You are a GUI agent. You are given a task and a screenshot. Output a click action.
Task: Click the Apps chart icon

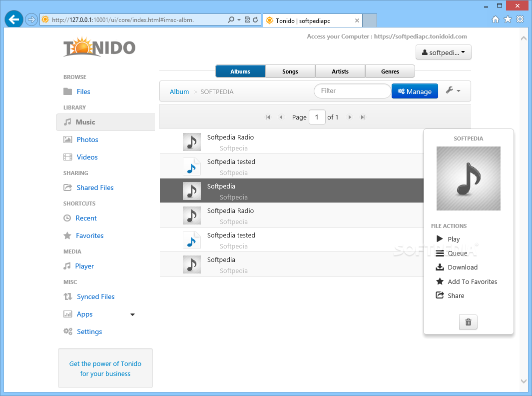tap(68, 314)
